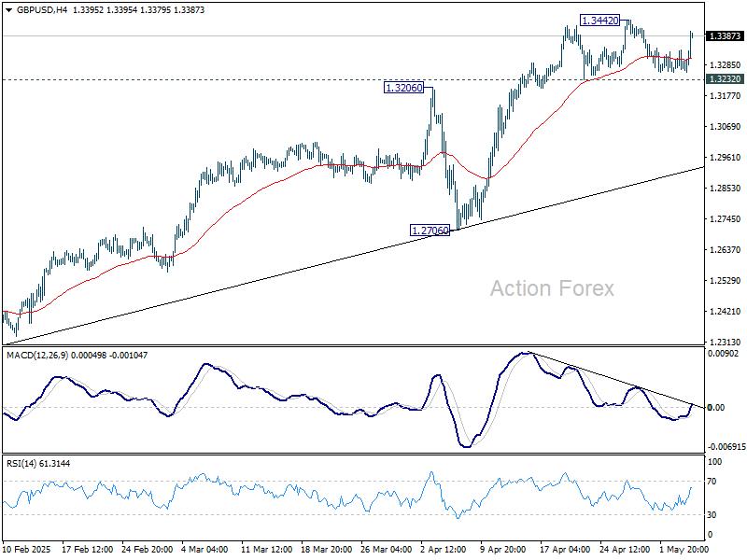Click the current price tag 1.33873
Image resolution: width=747 pixels, height=560 pixels.
[x=725, y=36]
